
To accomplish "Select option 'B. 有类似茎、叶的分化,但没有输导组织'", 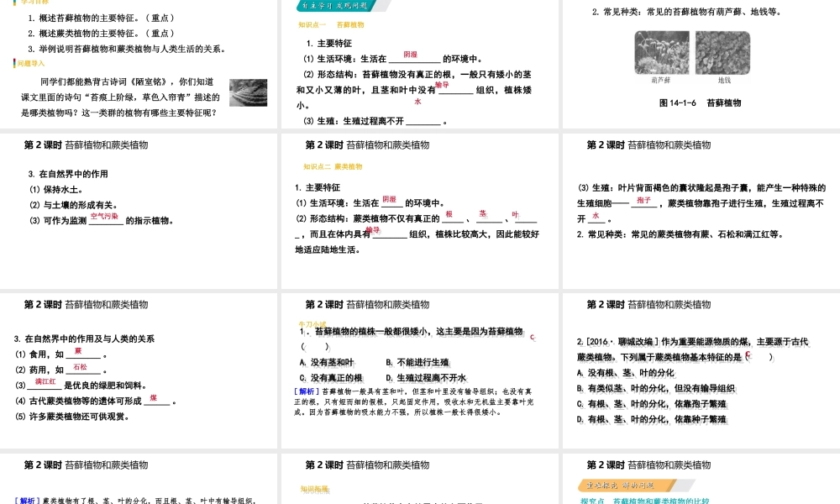I will (x=656, y=388).
